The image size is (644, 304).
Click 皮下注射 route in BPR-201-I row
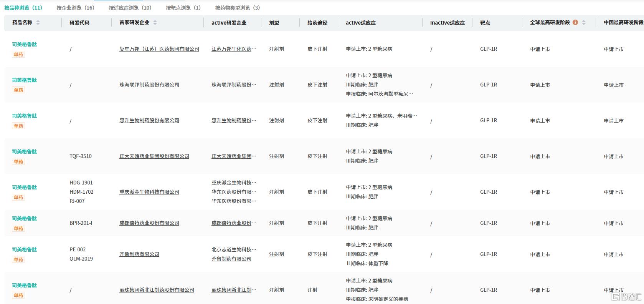click(x=317, y=223)
